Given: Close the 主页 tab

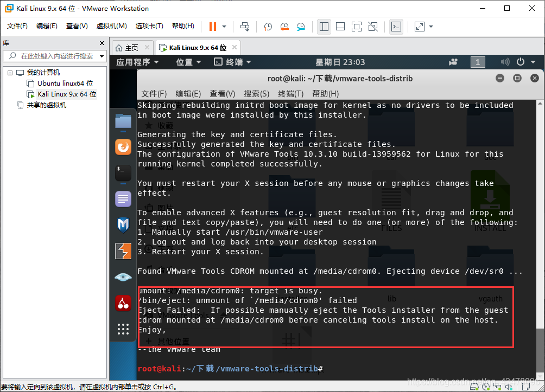Looking at the screenshot, I should (x=147, y=47).
